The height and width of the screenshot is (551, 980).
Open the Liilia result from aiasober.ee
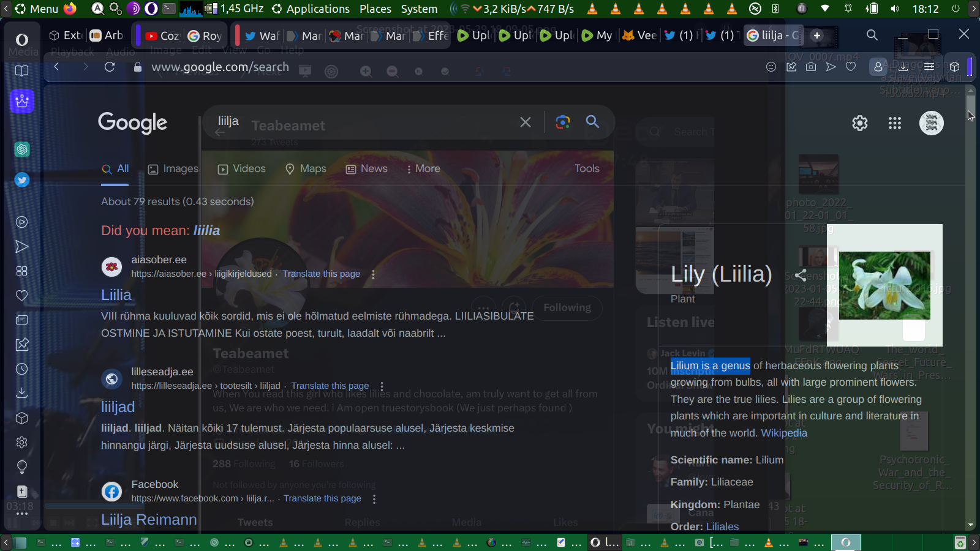116,295
